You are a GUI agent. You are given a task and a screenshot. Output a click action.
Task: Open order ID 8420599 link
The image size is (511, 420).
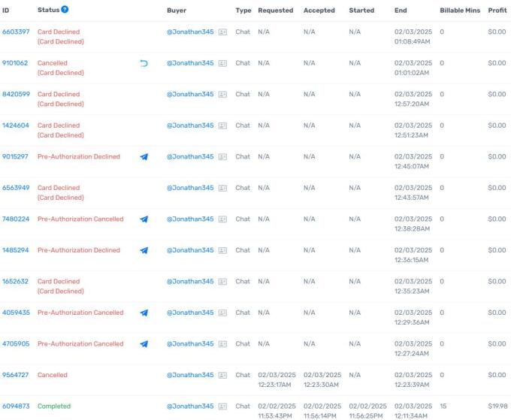tap(15, 95)
